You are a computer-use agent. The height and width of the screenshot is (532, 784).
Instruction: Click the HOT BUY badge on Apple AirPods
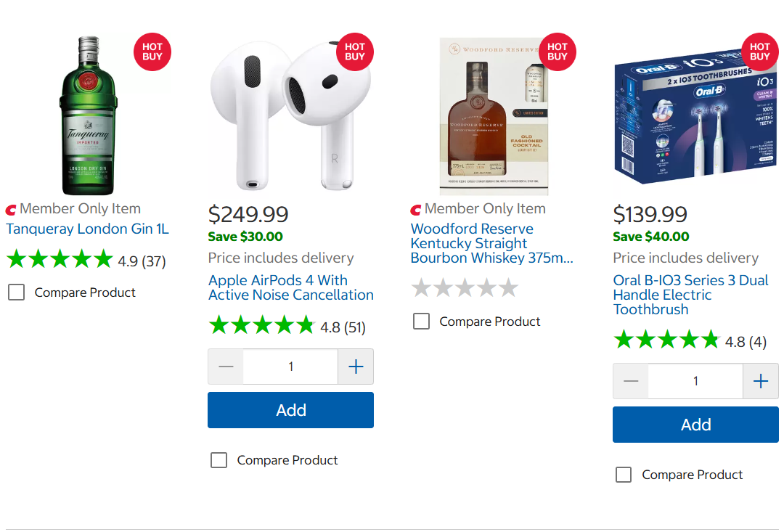(x=355, y=52)
